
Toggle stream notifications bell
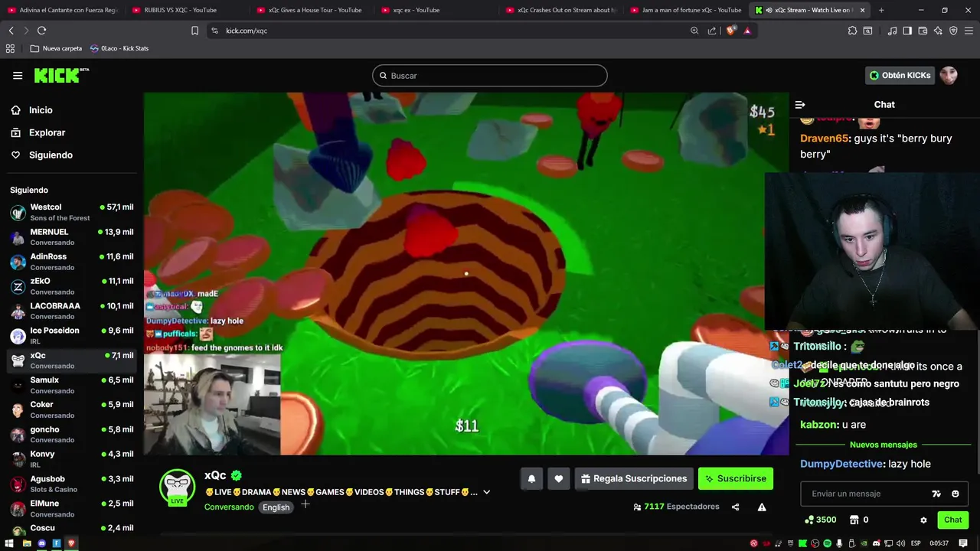tap(531, 479)
